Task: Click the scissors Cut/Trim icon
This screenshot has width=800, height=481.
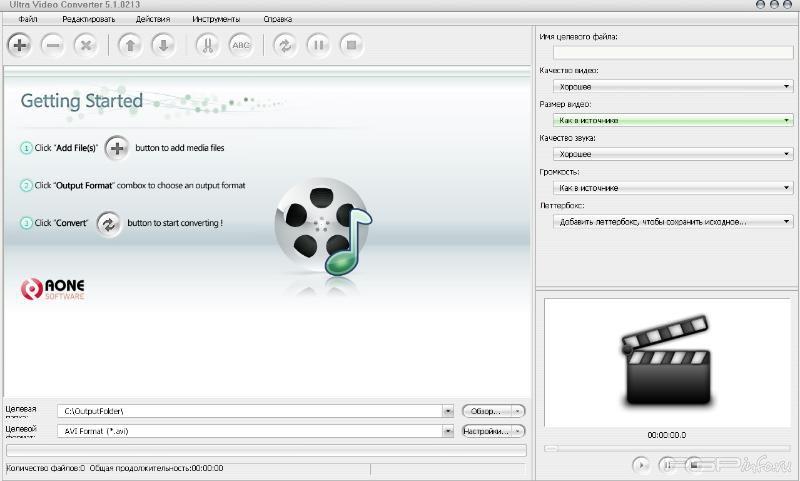Action: point(207,44)
